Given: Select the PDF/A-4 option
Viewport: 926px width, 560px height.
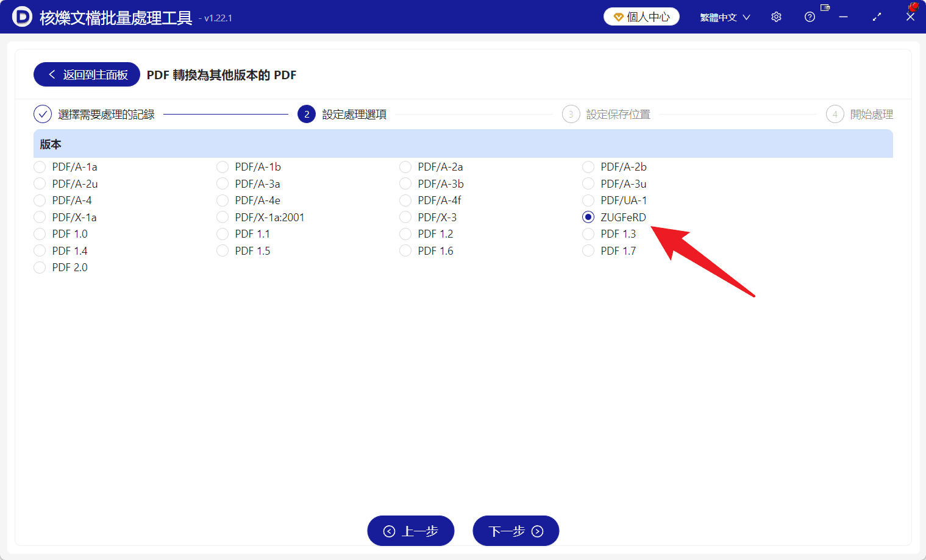Looking at the screenshot, I should pyautogui.click(x=40, y=200).
